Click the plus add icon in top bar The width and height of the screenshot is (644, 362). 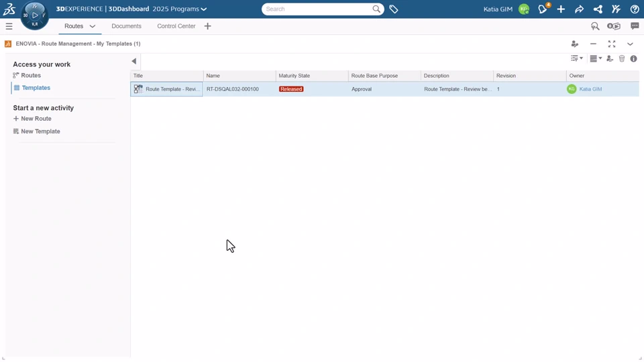561,9
